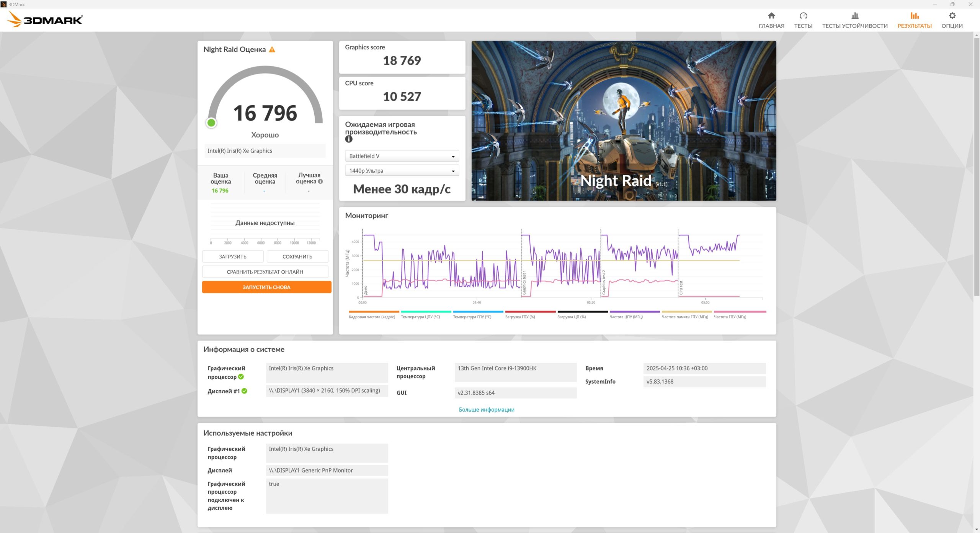980x533 pixels.
Task: Click the info icon beside Лучшая оценка
Action: pos(320,181)
